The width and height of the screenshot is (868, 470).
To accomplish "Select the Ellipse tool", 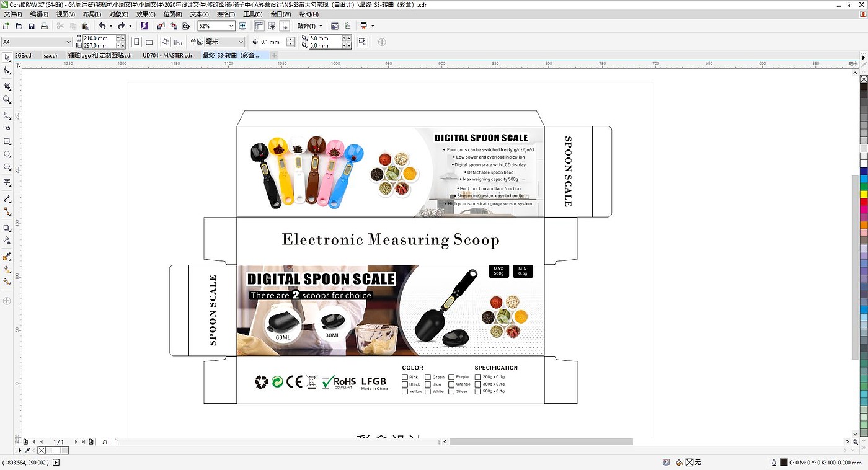I will tap(7, 154).
